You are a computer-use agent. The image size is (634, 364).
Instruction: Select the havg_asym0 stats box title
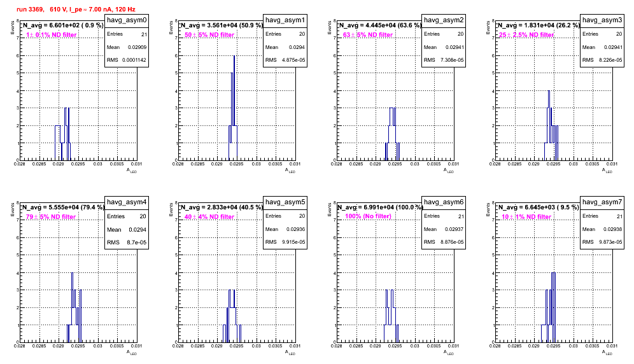pos(127,20)
